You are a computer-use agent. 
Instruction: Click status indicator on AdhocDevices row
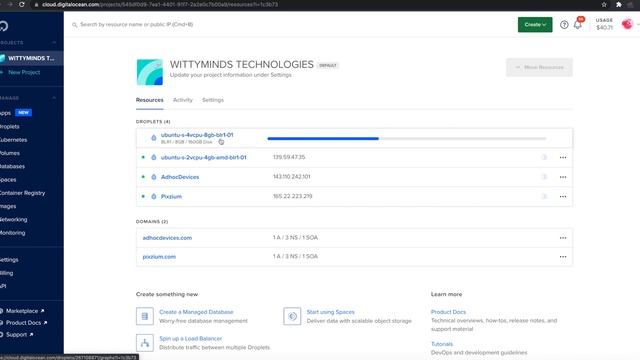(x=143, y=177)
